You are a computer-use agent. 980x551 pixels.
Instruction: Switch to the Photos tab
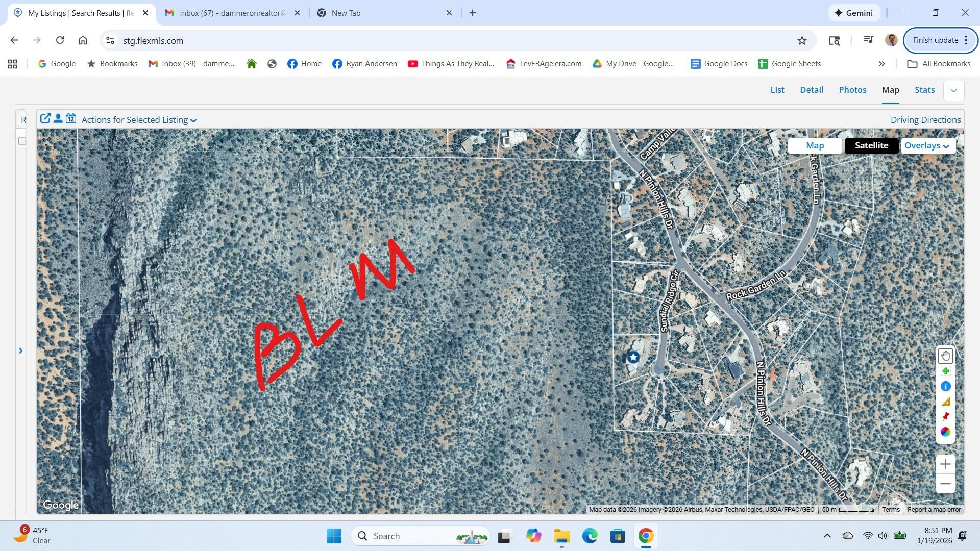pos(852,90)
